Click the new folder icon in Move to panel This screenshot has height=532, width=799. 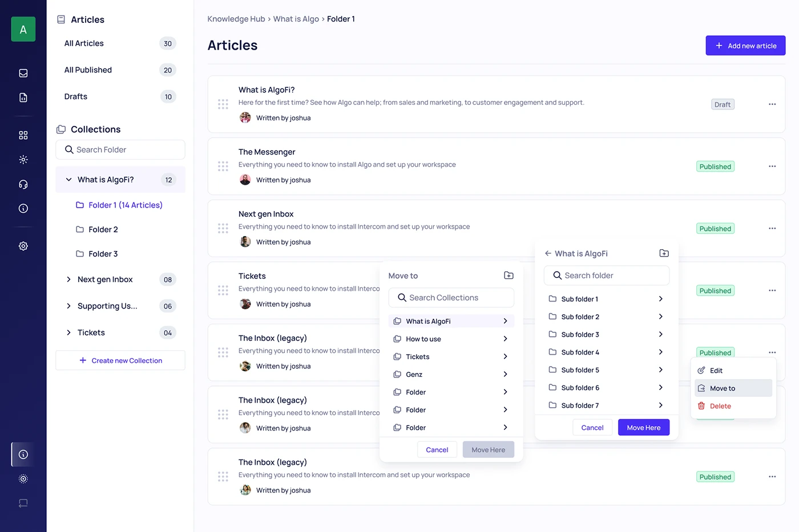pos(509,275)
